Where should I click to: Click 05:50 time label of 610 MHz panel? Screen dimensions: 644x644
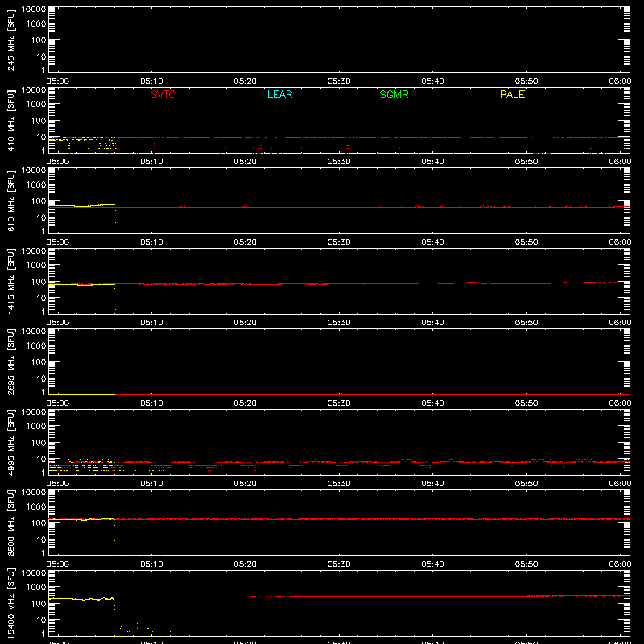click(x=526, y=242)
